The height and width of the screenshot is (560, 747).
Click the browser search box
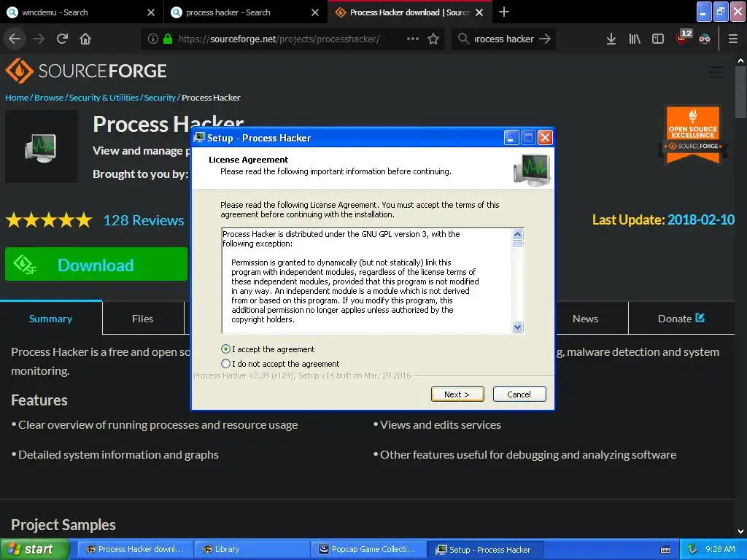[x=503, y=39]
